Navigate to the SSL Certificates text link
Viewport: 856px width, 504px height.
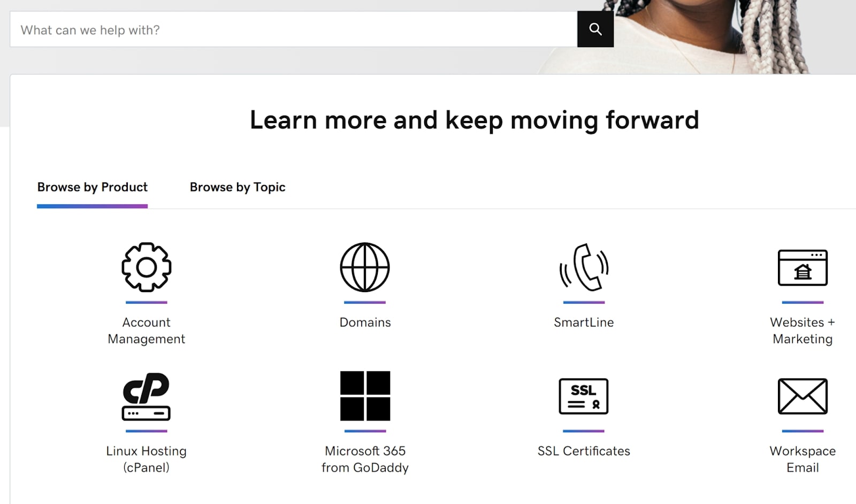584,451
